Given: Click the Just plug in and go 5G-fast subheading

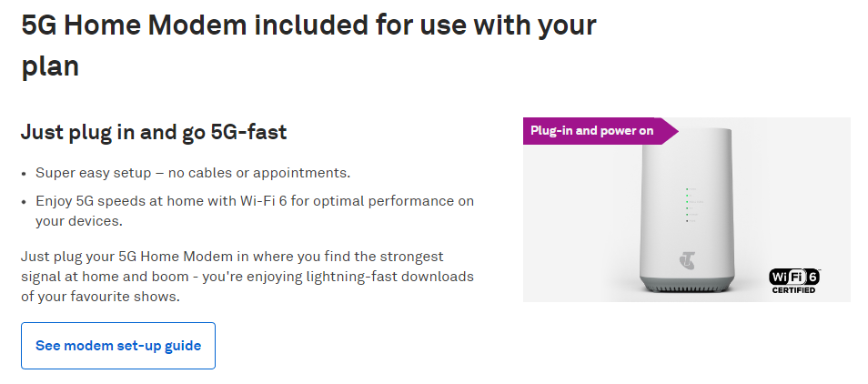Looking at the screenshot, I should [154, 132].
